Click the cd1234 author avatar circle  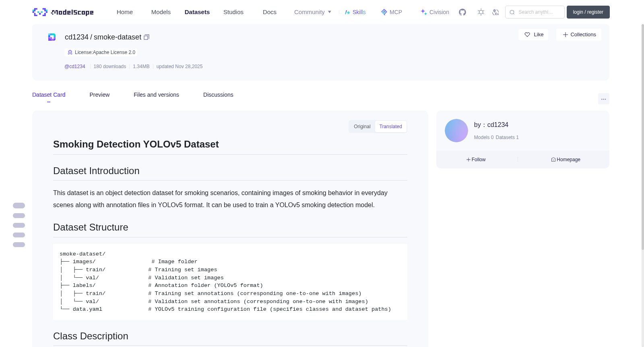tap(456, 131)
